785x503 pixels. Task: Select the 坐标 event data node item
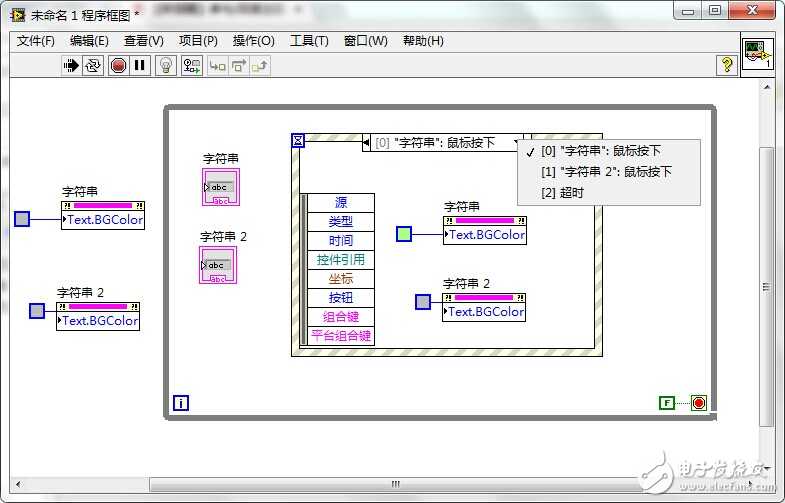click(340, 279)
